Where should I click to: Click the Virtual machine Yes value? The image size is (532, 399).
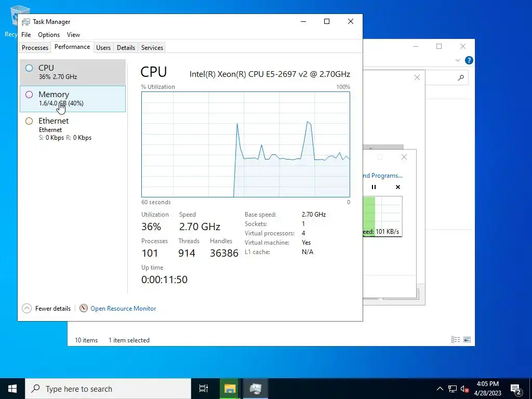coord(306,243)
